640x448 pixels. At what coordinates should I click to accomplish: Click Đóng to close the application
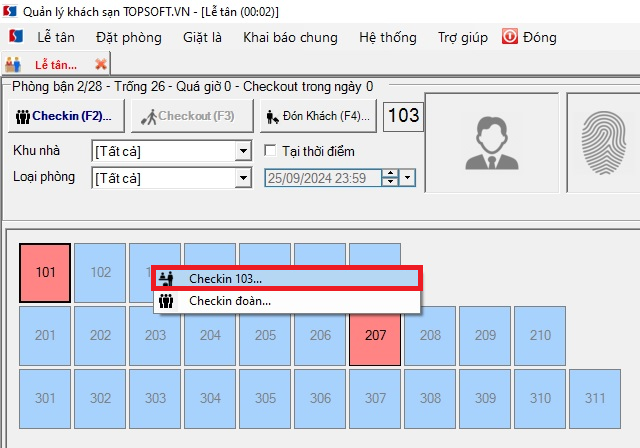[540, 37]
